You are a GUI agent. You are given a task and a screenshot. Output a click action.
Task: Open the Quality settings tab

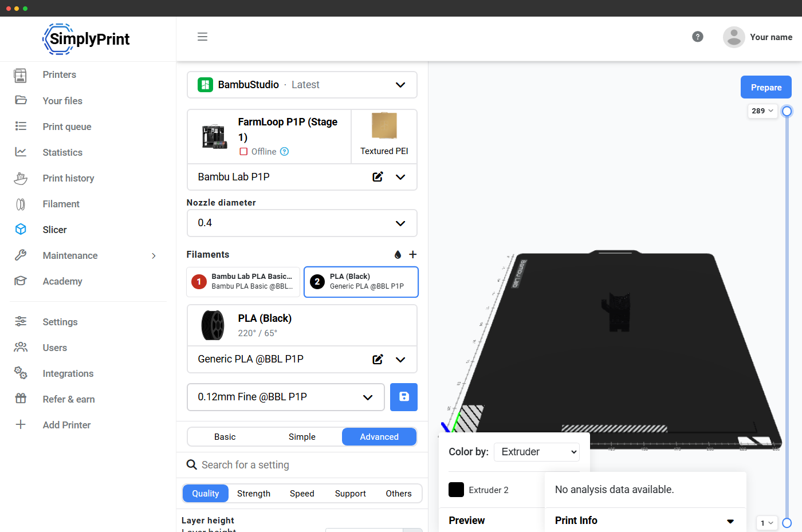point(206,494)
